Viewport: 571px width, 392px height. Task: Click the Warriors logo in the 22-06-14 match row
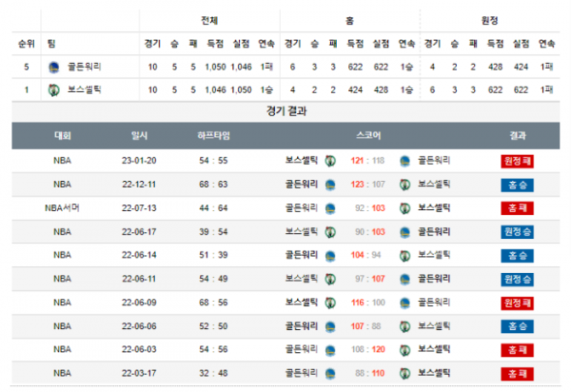point(330,256)
